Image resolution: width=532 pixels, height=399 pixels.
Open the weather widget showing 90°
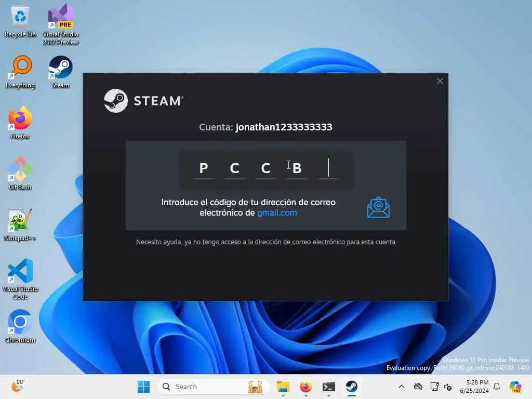[x=18, y=386]
